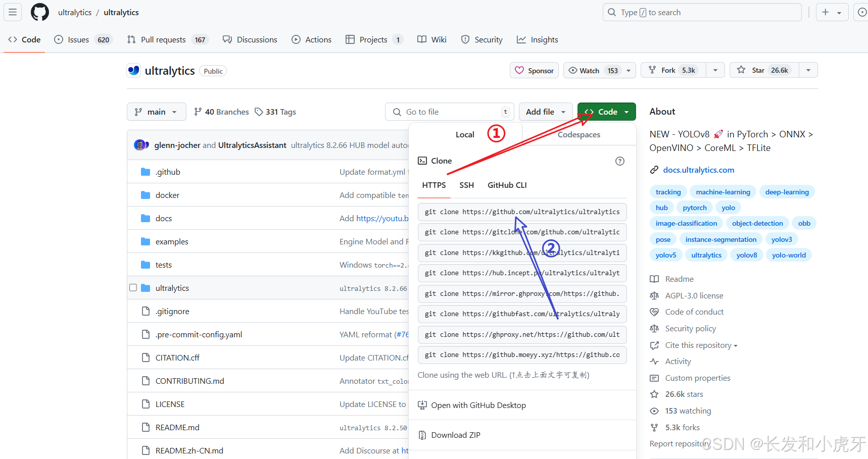868x459 pixels.
Task: Switch to the Codespaces tab
Action: [579, 135]
